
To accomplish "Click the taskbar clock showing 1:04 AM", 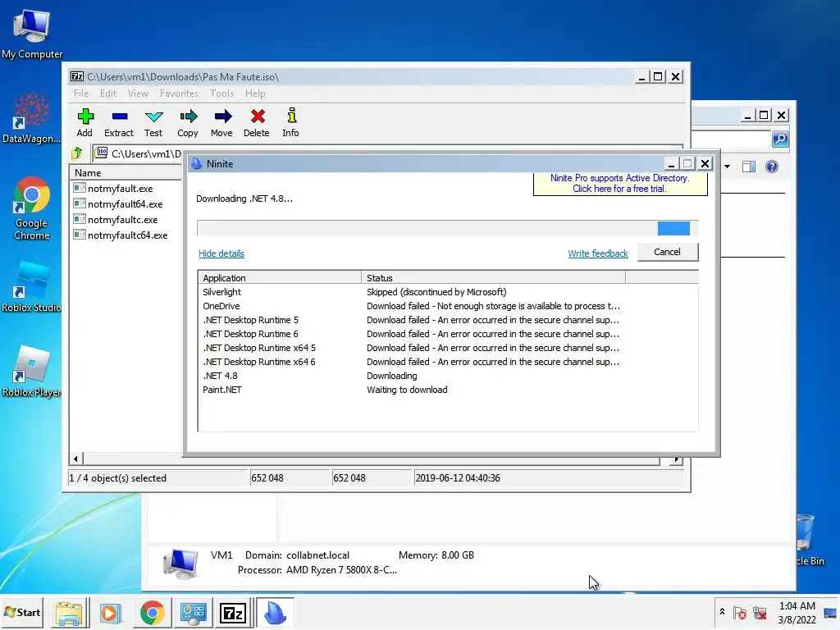I will coord(797,613).
